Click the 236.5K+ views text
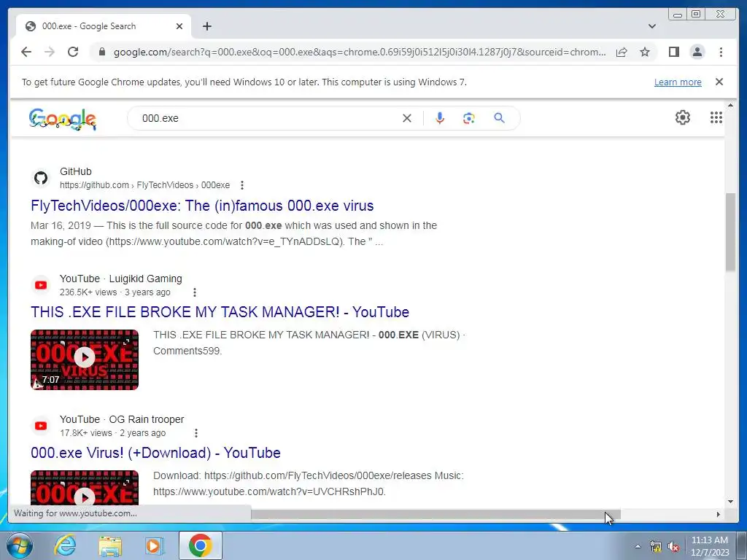Screen dimensions: 747x560 88,292
